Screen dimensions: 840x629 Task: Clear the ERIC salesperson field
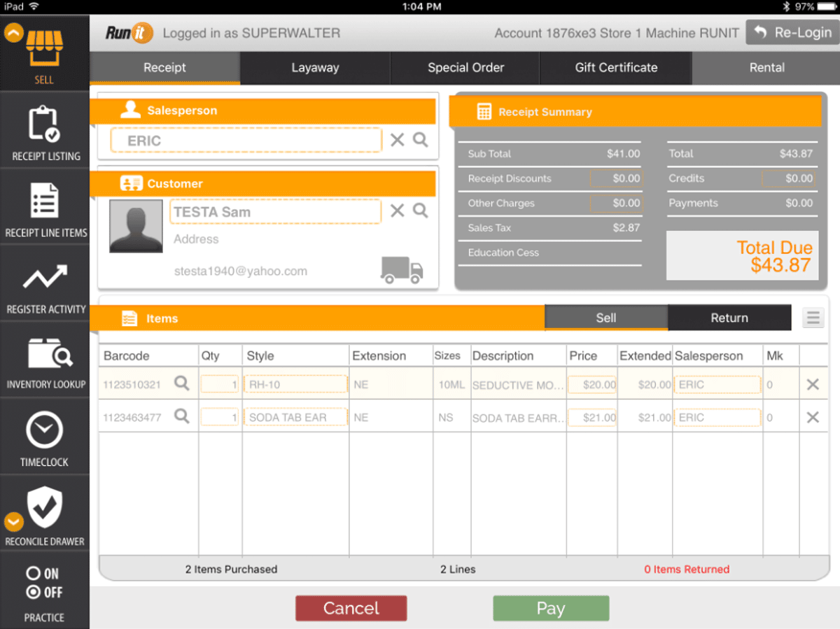398,140
